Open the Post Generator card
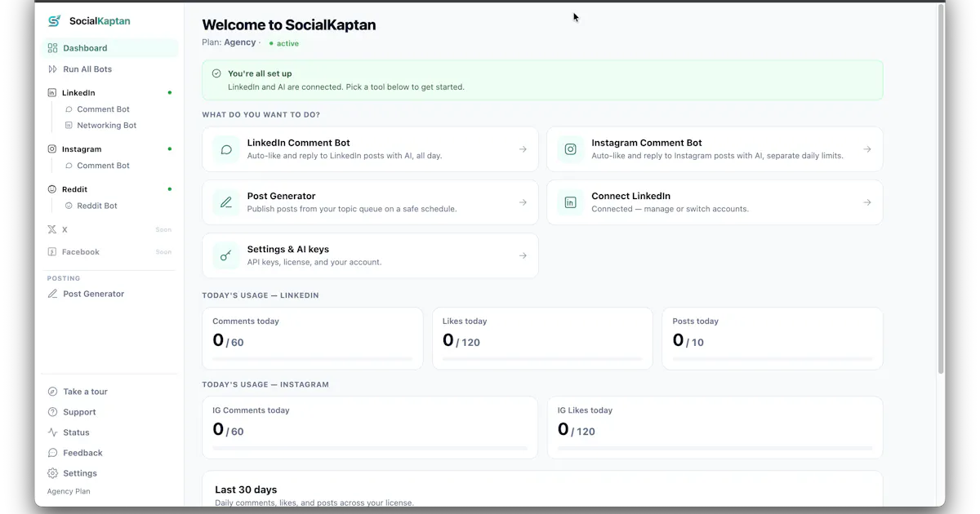980x514 pixels. [x=370, y=202]
